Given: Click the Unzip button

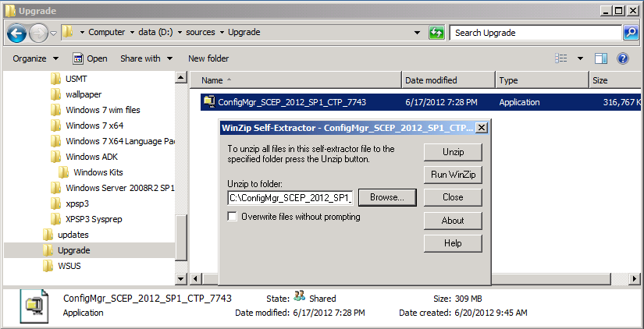Looking at the screenshot, I should (x=453, y=152).
